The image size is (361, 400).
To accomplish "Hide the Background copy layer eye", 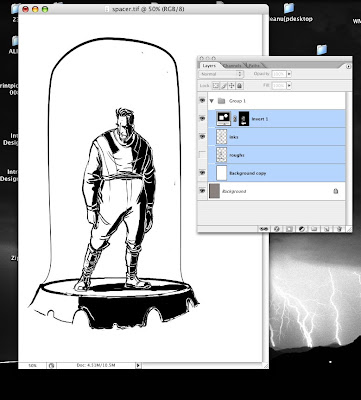I will pos(202,173).
